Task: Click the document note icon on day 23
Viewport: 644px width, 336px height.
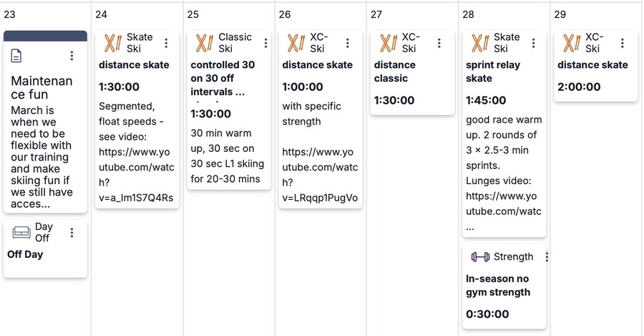Action: pyautogui.click(x=17, y=56)
